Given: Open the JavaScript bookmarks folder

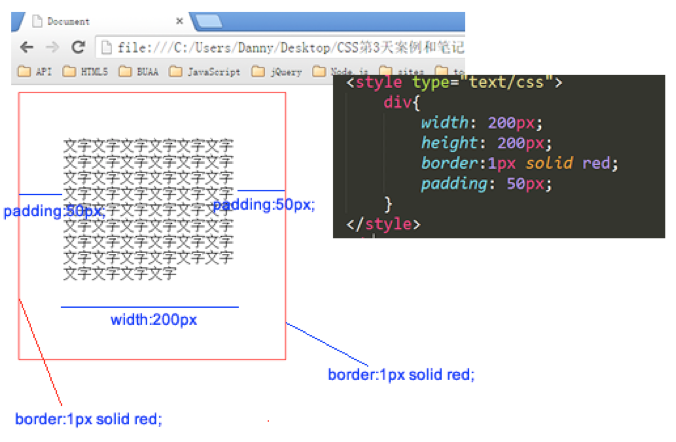Looking at the screenshot, I should 205,71.
